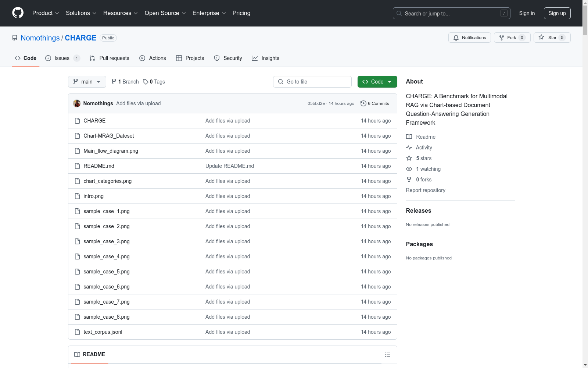This screenshot has width=588, height=368.
Task: Click file icon next to README.md
Action: [x=77, y=166]
